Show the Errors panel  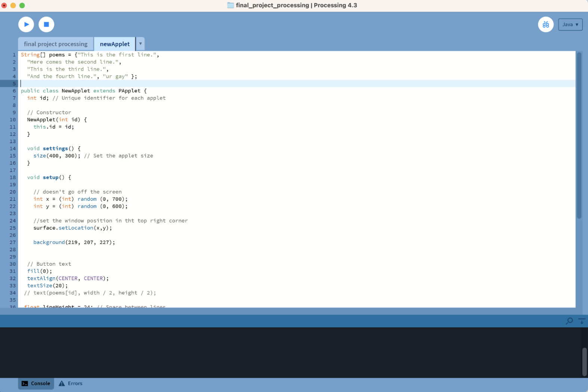(71, 383)
